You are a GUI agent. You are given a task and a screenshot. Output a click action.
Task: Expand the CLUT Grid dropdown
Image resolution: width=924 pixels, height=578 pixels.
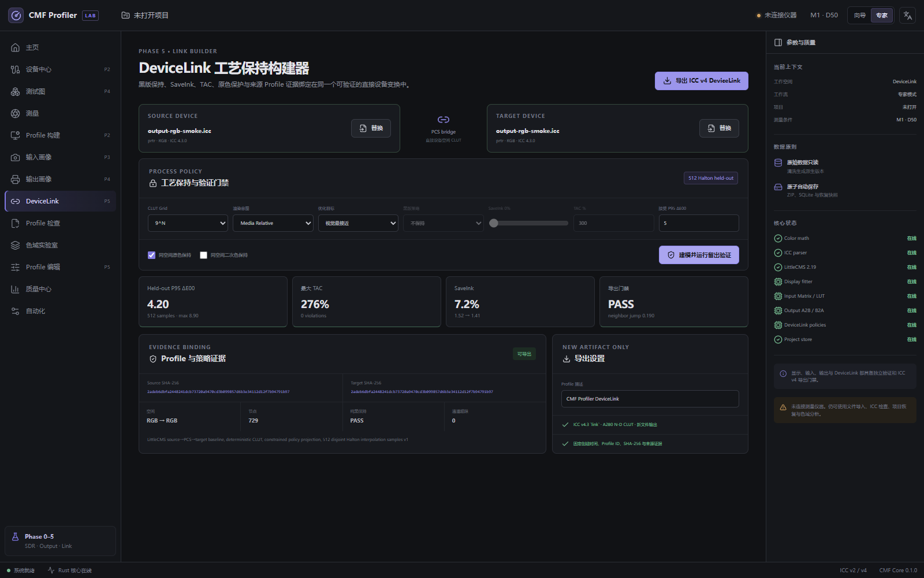click(x=188, y=223)
